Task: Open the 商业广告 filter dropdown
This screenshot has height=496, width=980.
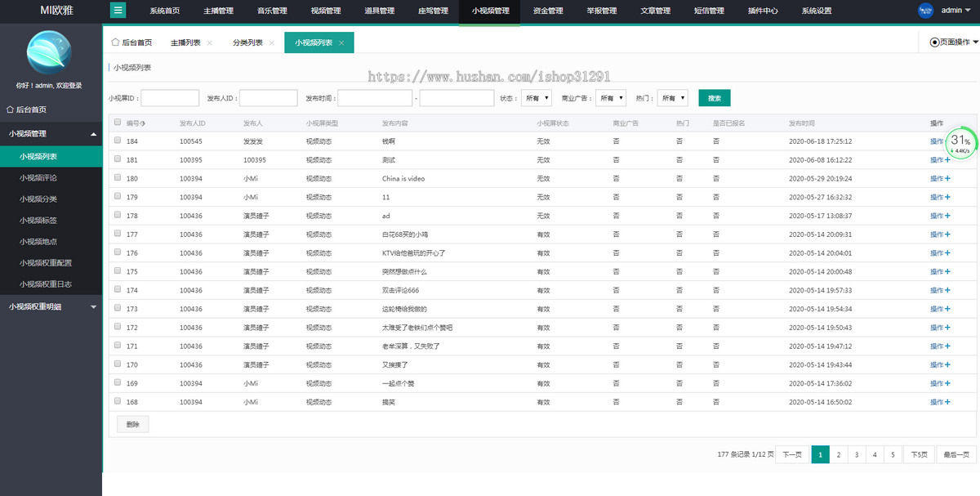Action: (611, 98)
